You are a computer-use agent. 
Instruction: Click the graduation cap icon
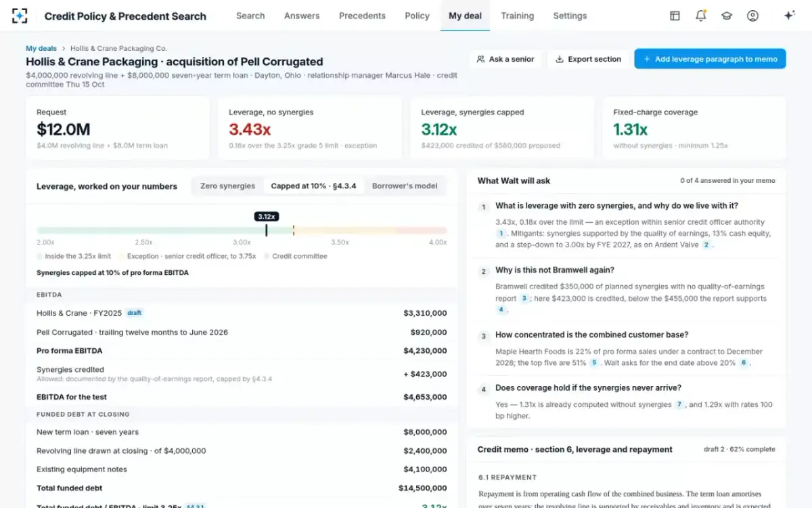[727, 16]
